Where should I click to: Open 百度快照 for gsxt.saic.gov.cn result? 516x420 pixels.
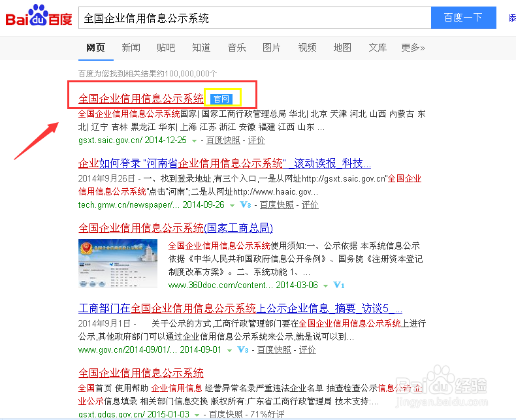pos(223,140)
